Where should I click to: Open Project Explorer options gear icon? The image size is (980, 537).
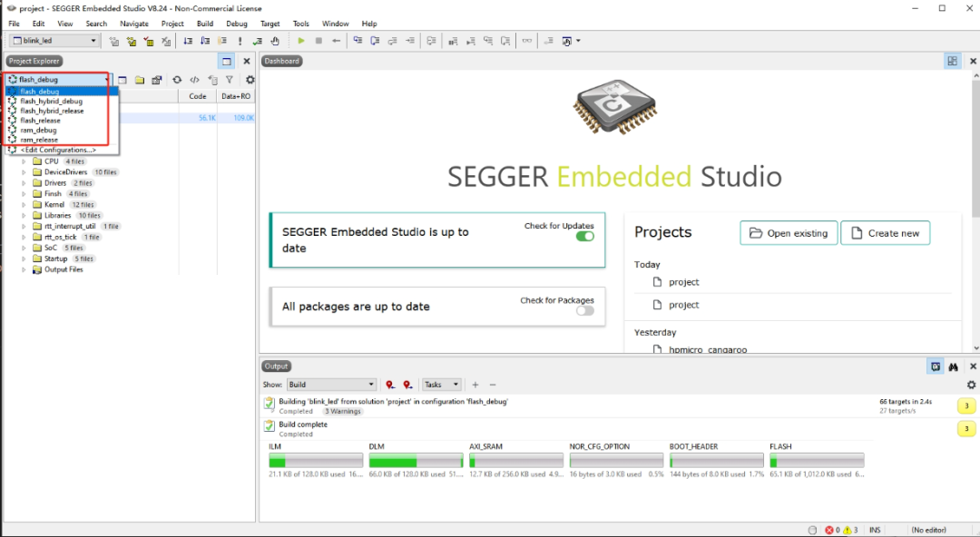point(250,80)
